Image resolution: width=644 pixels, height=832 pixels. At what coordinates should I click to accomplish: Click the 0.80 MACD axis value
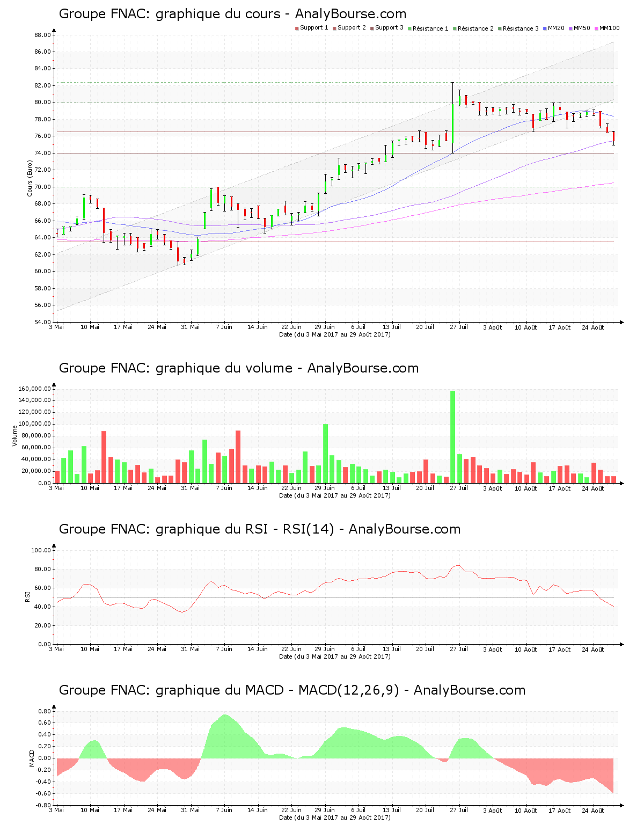click(45, 711)
